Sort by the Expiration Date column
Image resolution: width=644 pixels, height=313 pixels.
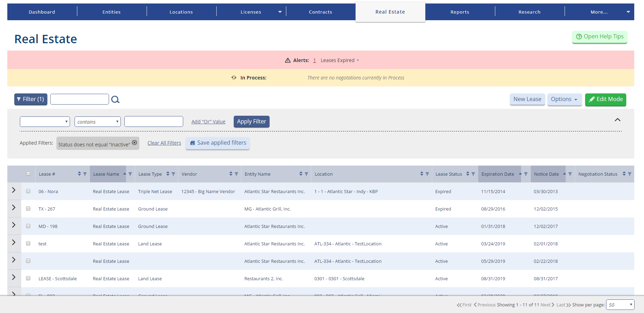click(x=520, y=174)
